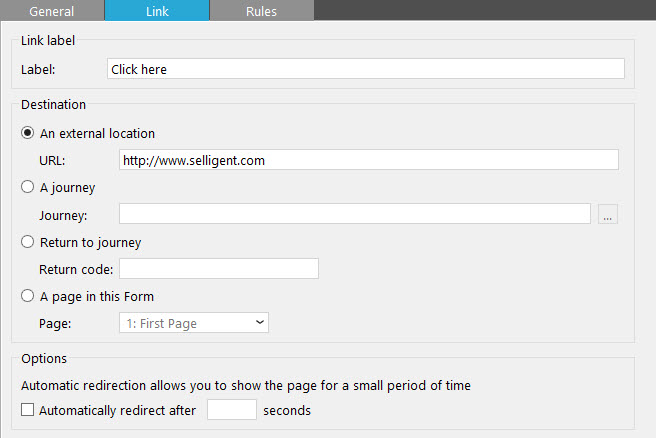Click the 'Link label' group heading
Image resolution: width=656 pixels, height=438 pixels.
pos(48,40)
